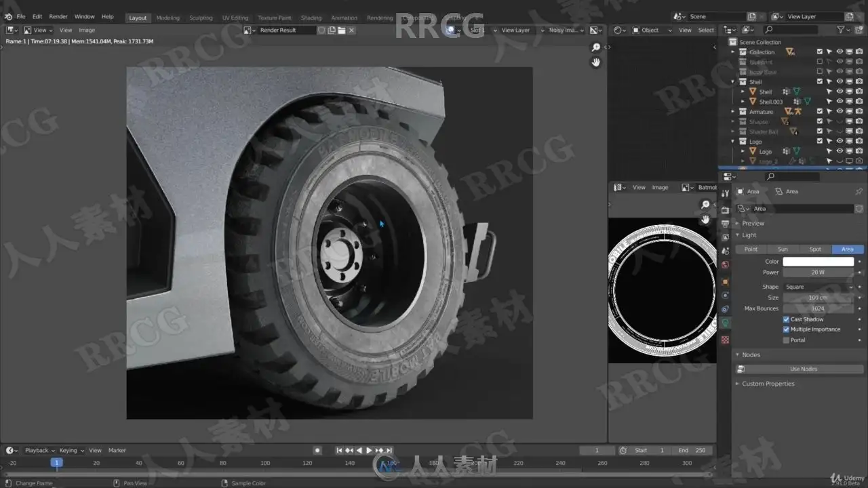This screenshot has height=488, width=868.
Task: Open the Object properties tab icon
Action: pyautogui.click(x=725, y=281)
